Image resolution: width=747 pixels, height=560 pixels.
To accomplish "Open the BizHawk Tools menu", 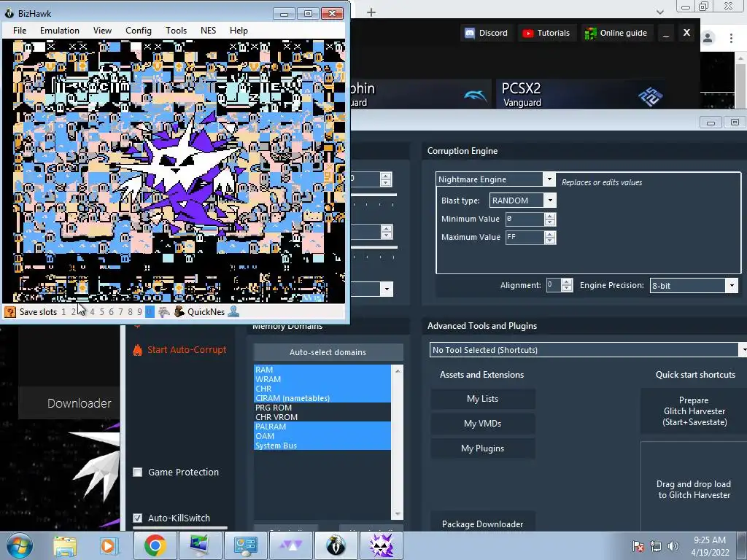I will click(176, 31).
